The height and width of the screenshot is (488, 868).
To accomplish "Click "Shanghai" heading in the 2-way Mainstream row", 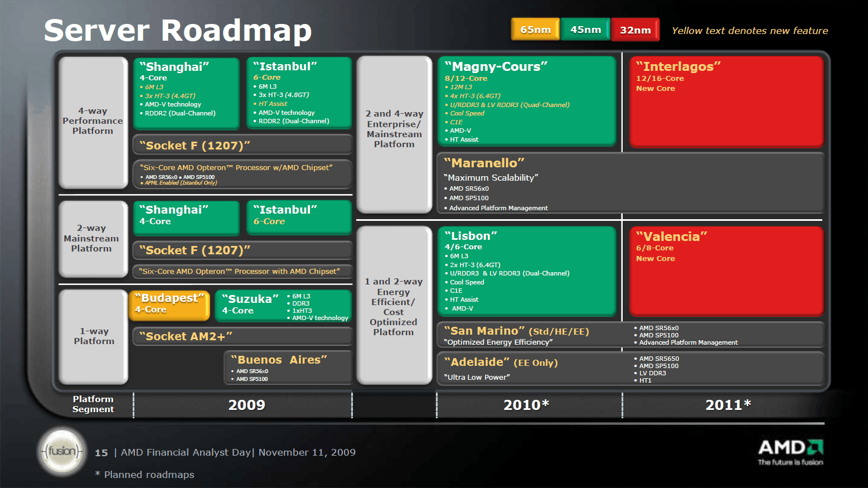I will click(x=173, y=210).
